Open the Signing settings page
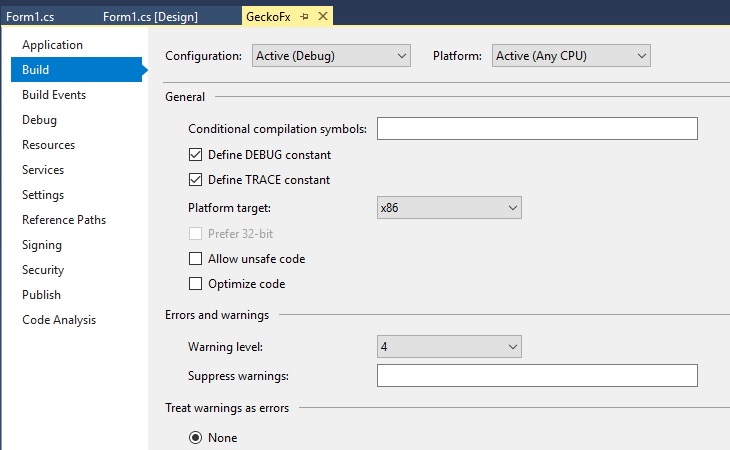 tap(42, 245)
